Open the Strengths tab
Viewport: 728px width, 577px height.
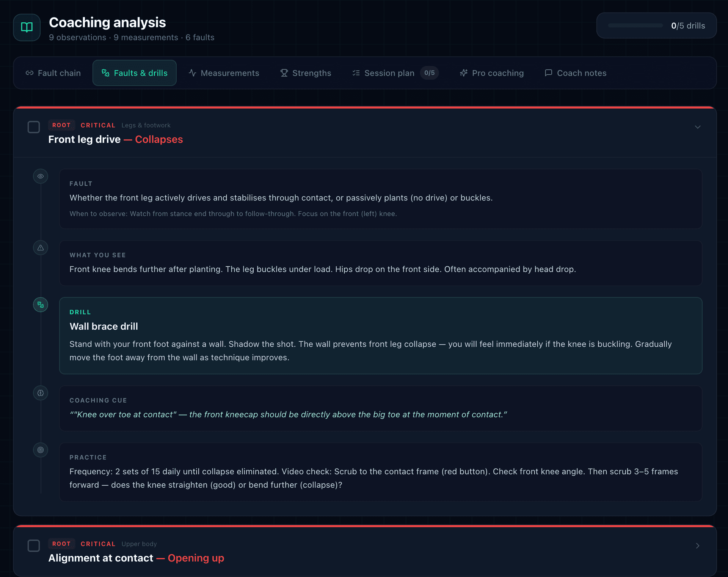pos(306,73)
